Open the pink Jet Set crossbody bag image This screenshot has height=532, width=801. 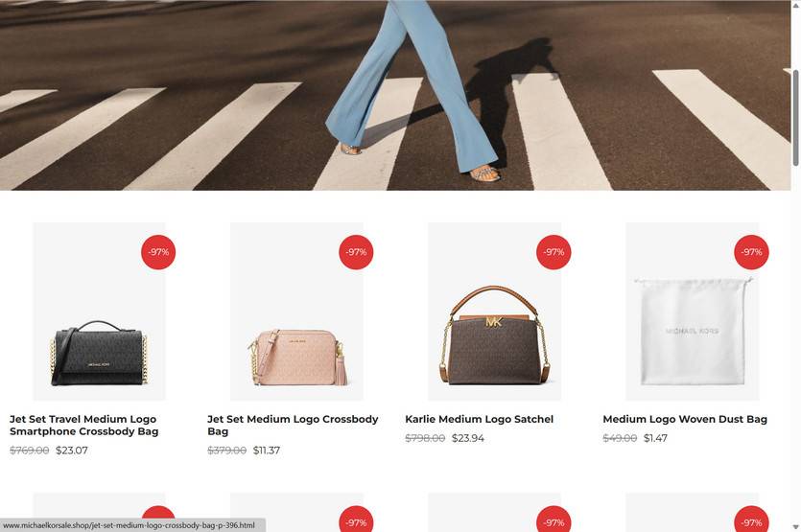coord(296,312)
